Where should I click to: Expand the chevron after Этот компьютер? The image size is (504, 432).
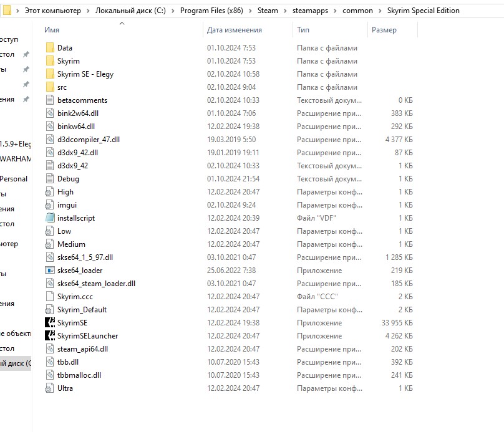pos(88,11)
